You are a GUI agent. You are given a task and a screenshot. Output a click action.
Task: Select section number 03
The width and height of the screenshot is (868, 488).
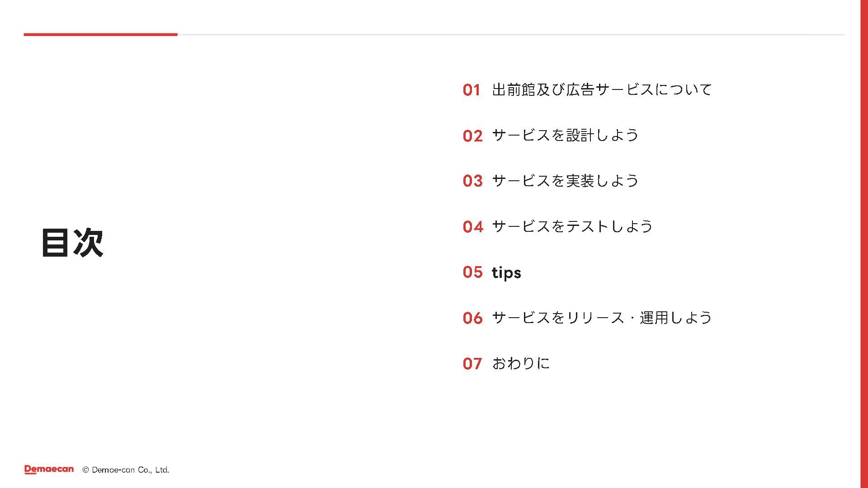472,181
